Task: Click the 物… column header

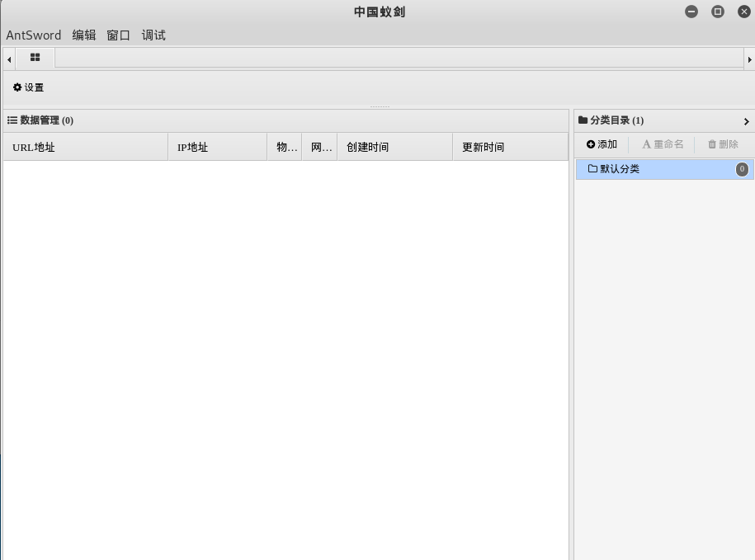Action: click(285, 147)
